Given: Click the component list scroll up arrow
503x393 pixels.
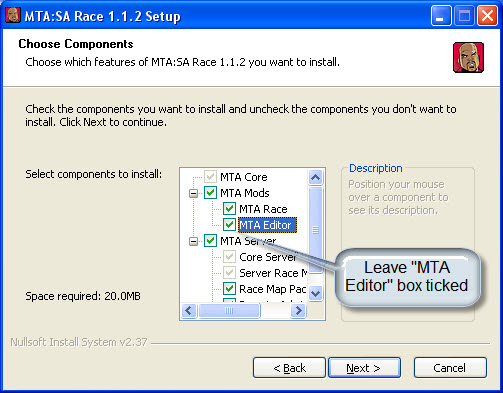Looking at the screenshot, I should (315, 178).
